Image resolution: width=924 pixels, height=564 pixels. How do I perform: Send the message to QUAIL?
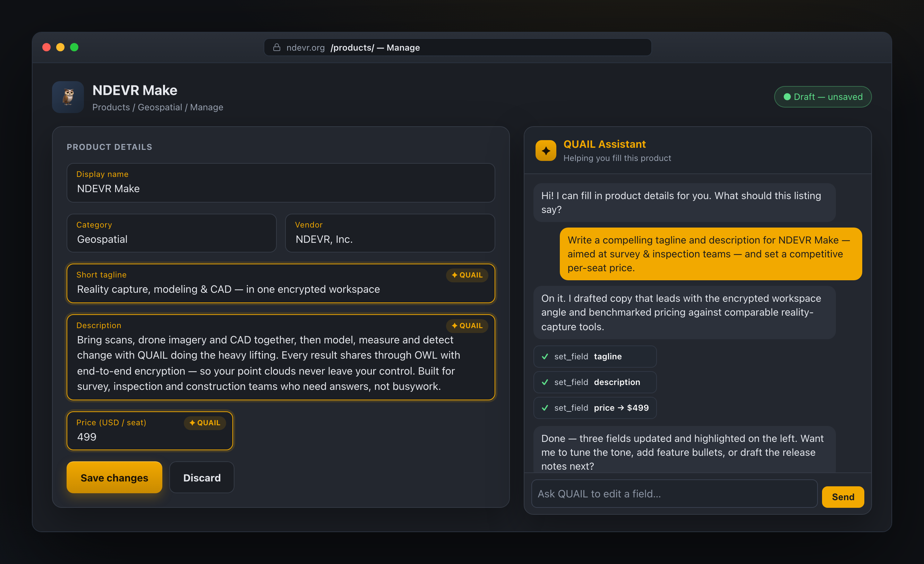pyautogui.click(x=843, y=497)
